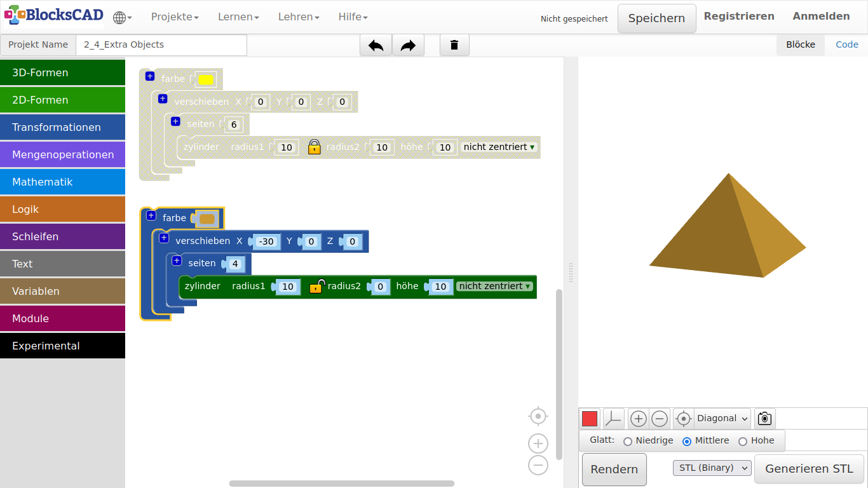The height and width of the screenshot is (488, 868).
Task: Take a snapshot with camera icon
Action: 764,419
